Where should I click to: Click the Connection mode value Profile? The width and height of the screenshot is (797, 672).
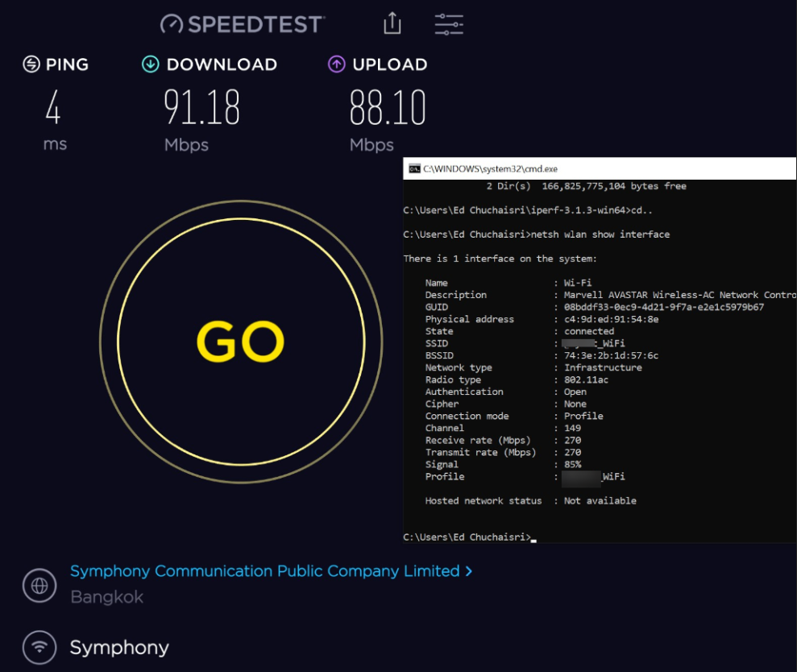coord(583,417)
